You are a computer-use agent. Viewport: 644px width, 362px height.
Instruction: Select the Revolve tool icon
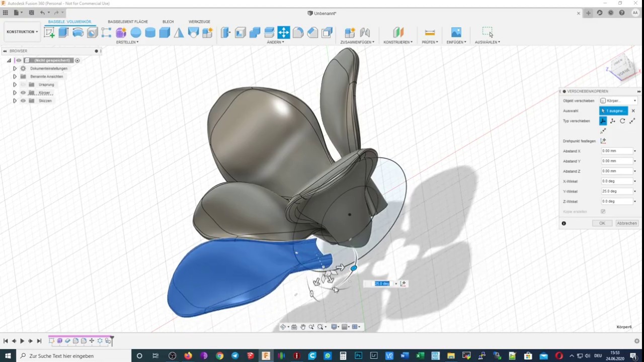click(x=78, y=33)
